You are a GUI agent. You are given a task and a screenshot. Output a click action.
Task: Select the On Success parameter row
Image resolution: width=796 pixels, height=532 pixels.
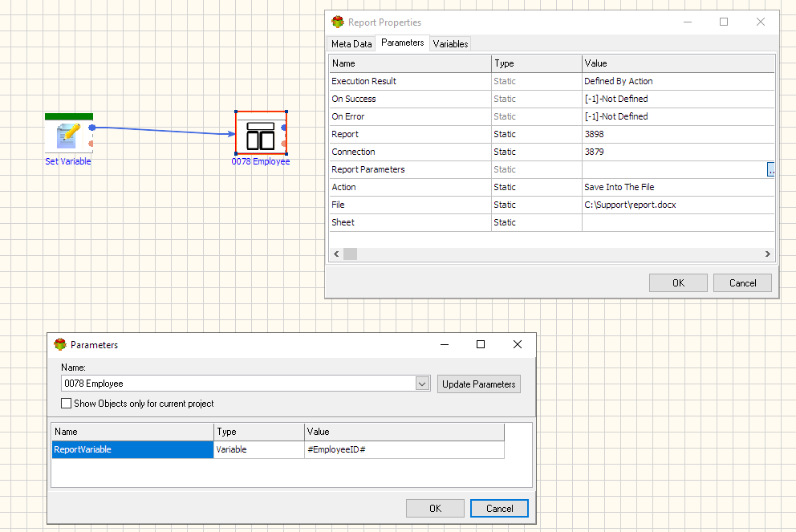coord(552,99)
